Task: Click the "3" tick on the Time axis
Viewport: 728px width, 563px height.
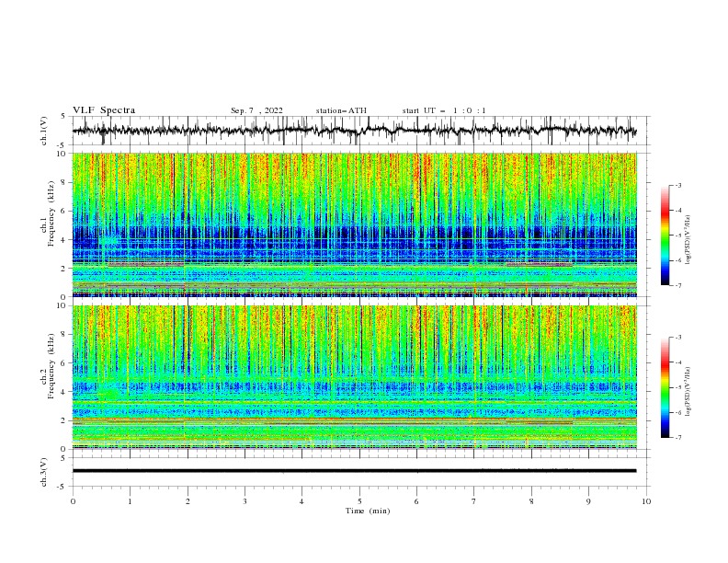Action: 245,501
